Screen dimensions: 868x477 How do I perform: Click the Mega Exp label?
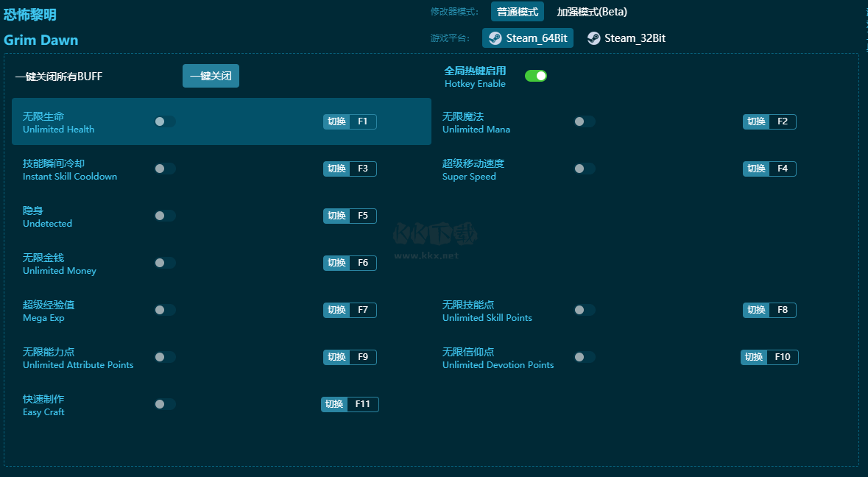tap(43, 317)
